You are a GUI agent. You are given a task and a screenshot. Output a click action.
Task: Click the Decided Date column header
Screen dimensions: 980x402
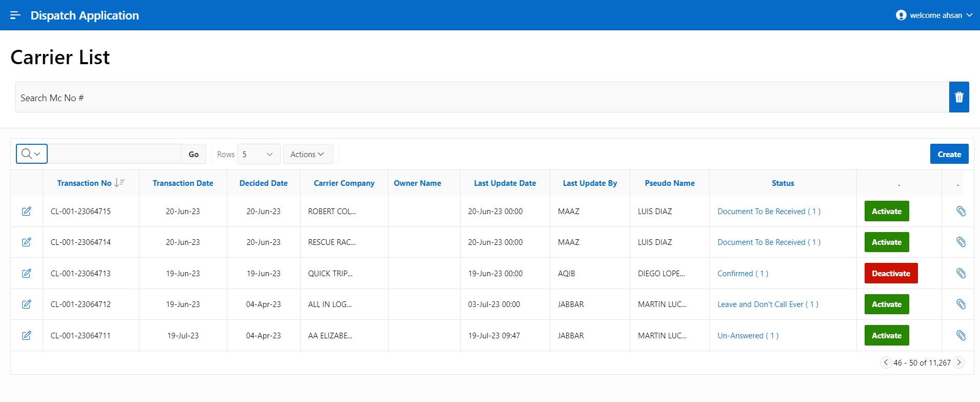[x=264, y=183]
